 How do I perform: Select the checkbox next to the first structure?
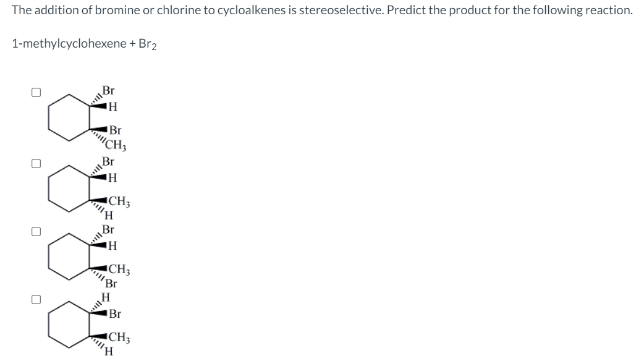[x=35, y=91]
